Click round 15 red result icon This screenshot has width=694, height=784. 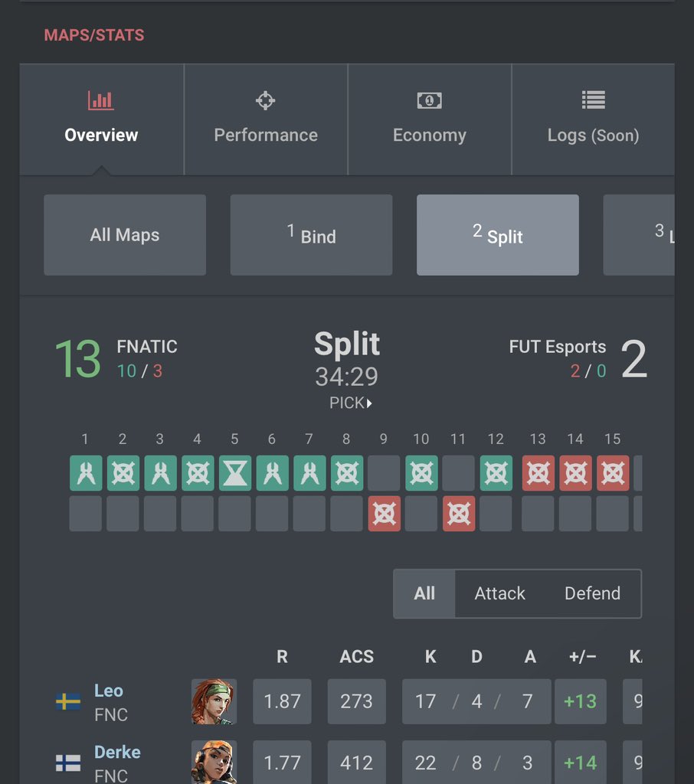[613, 473]
